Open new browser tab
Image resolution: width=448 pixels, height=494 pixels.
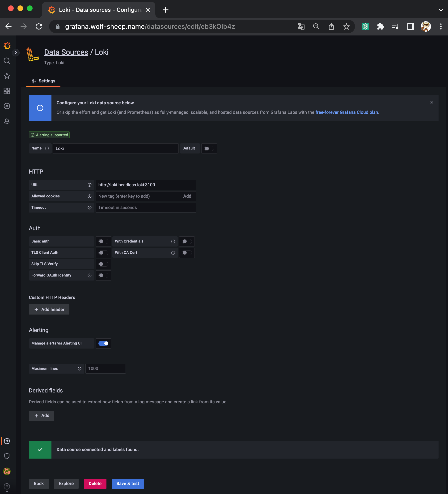166,10
